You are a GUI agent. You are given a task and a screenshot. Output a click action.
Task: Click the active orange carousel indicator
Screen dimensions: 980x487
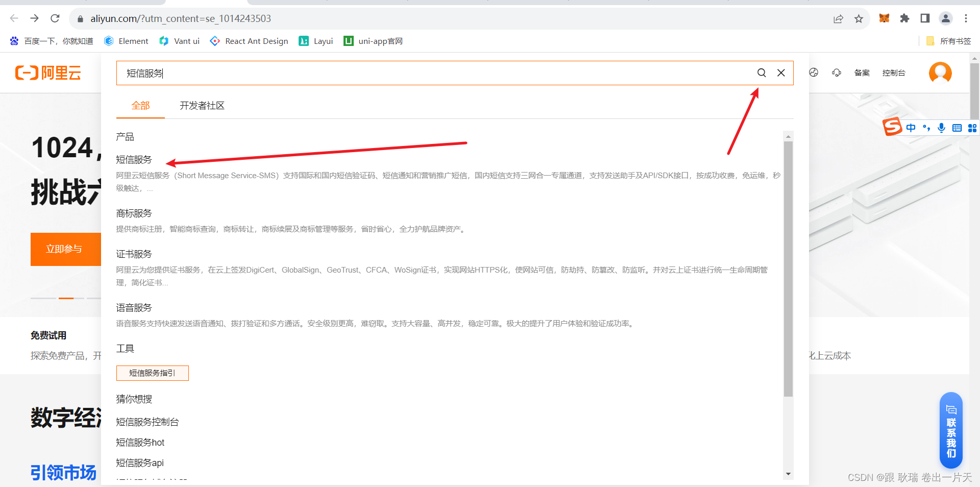[66, 298]
